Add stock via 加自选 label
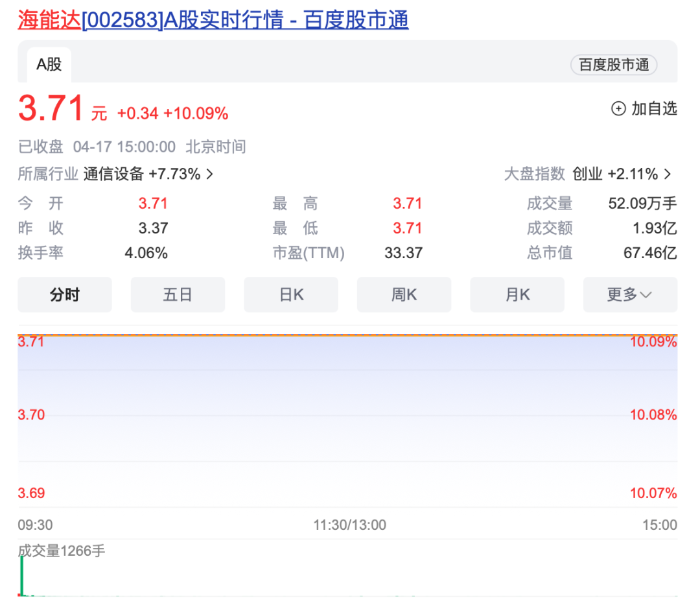Viewport: 700px width, 607px height. click(x=654, y=108)
